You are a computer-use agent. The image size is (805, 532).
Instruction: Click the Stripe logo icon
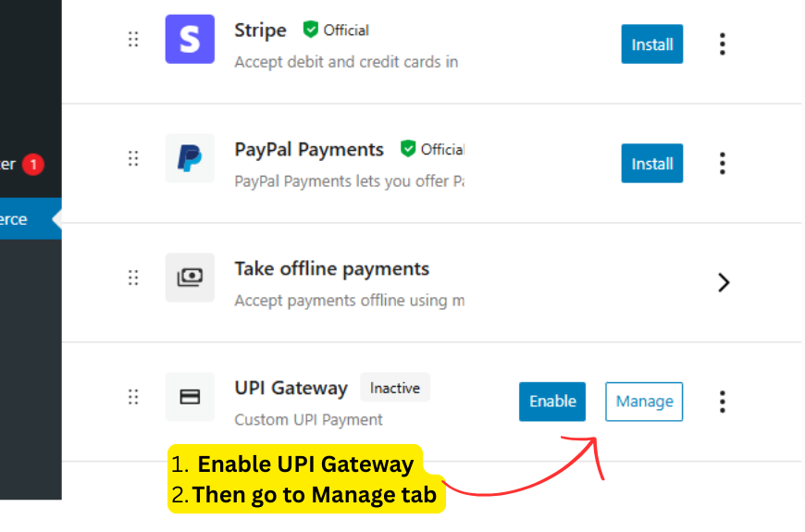coord(190,39)
